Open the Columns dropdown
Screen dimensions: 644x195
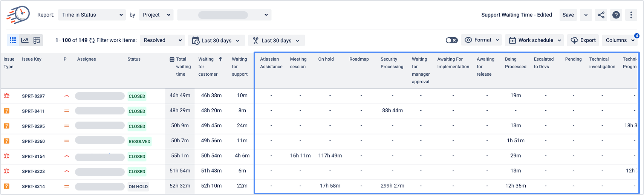(x=620, y=40)
